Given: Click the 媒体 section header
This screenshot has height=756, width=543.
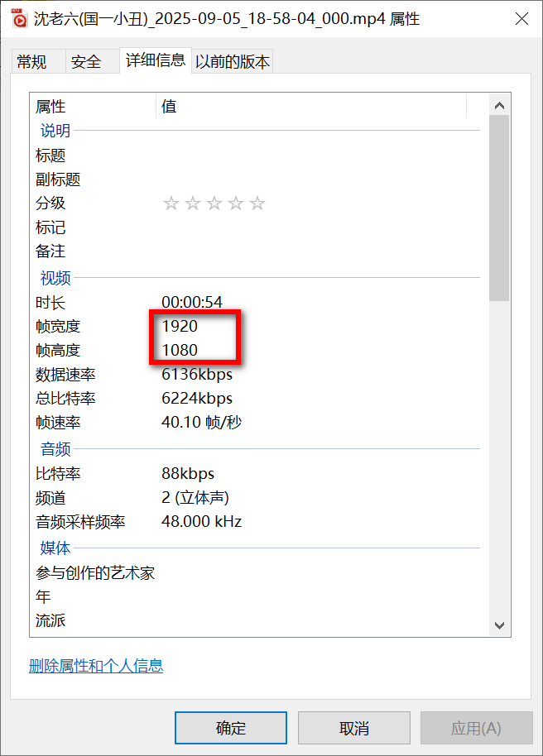Looking at the screenshot, I should (x=55, y=548).
